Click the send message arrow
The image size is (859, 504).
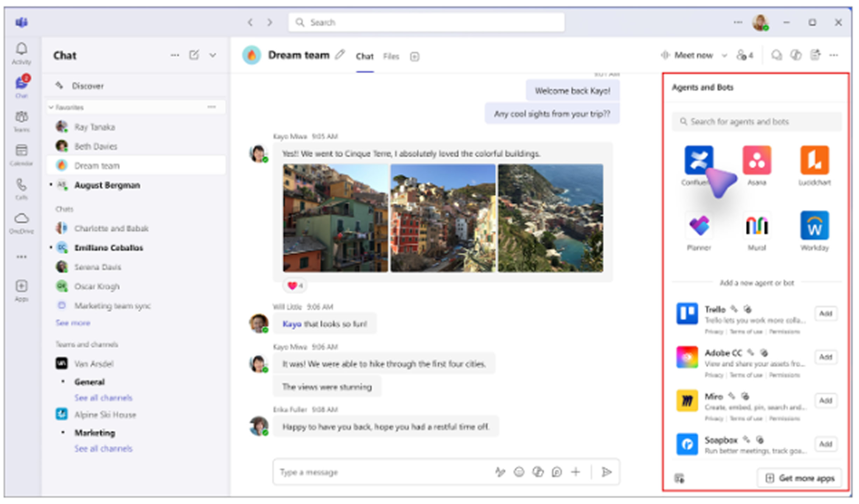(606, 472)
